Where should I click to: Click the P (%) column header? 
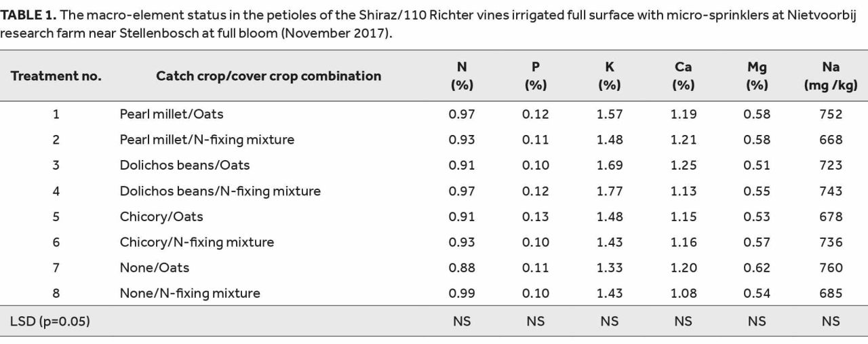536,76
